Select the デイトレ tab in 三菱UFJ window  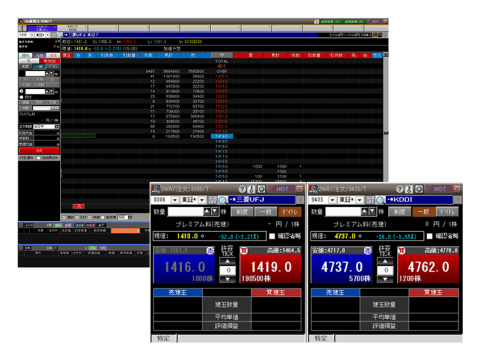pyautogui.click(x=290, y=212)
